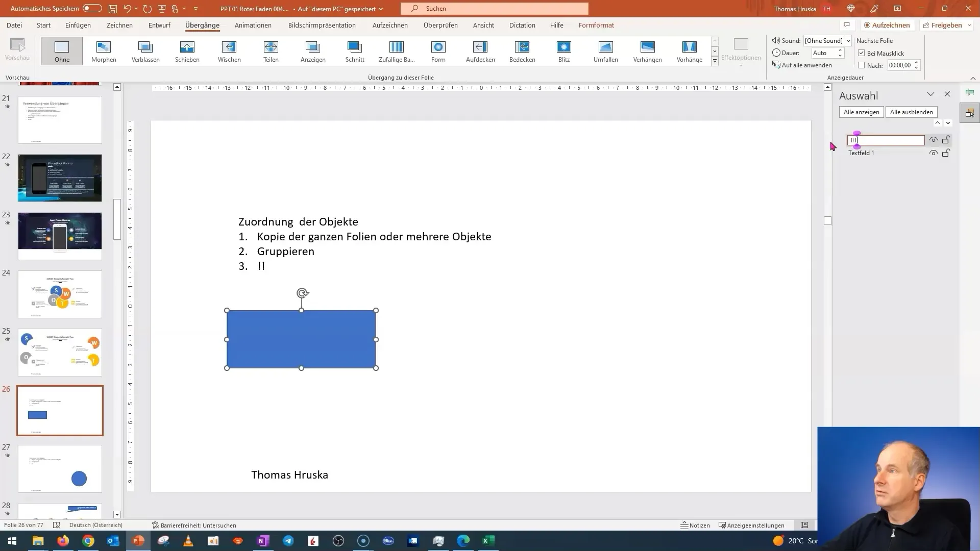Image resolution: width=980 pixels, height=551 pixels.
Task: Expand the Nach time field stepper
Action: pyautogui.click(x=917, y=65)
